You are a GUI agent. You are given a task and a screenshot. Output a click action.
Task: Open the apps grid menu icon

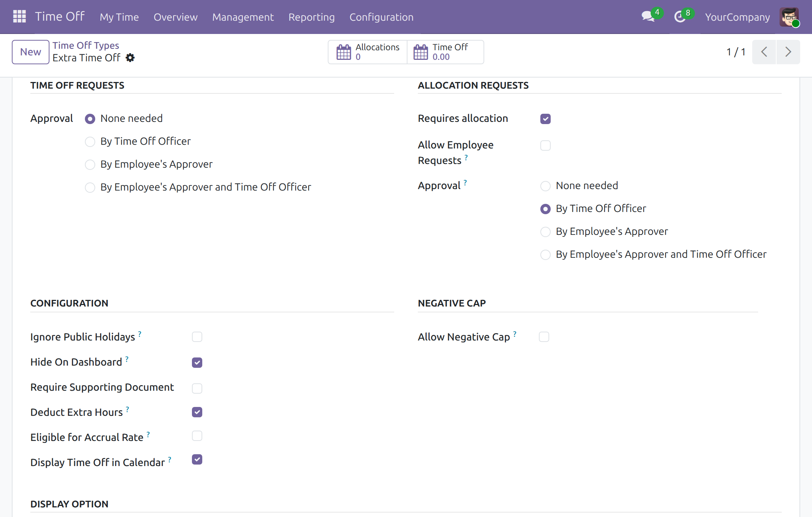pyautogui.click(x=19, y=17)
